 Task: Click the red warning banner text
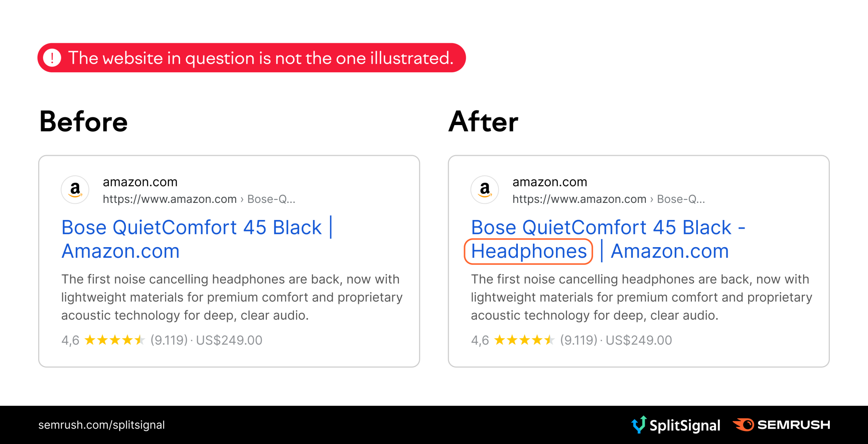coord(260,58)
